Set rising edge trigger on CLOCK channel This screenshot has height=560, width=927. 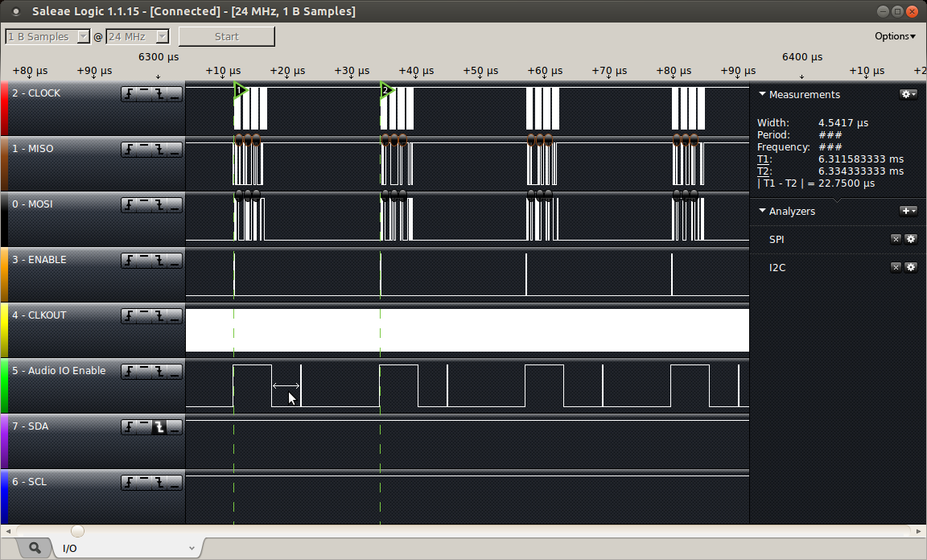[x=130, y=94]
